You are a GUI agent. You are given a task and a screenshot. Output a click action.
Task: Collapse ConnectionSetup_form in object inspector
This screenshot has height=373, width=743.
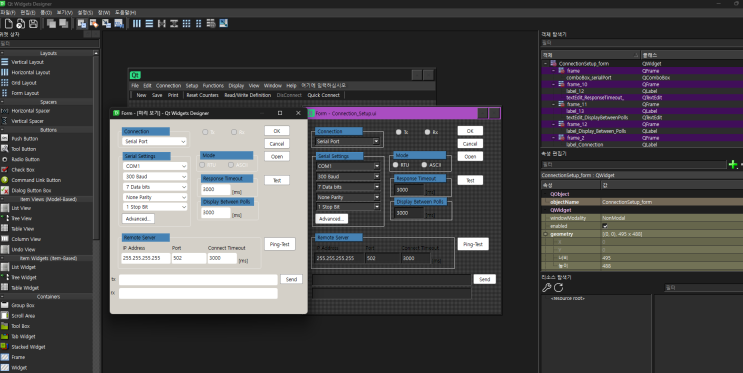(x=545, y=64)
